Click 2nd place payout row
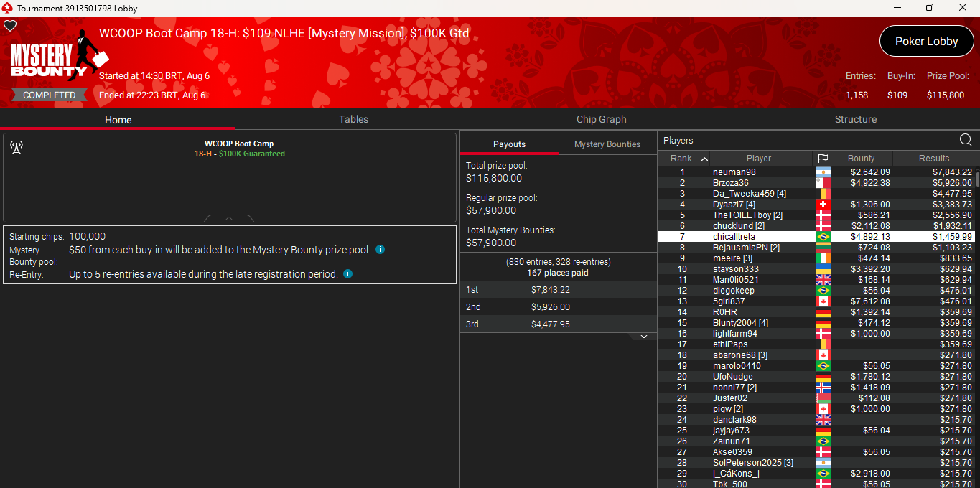 point(559,306)
